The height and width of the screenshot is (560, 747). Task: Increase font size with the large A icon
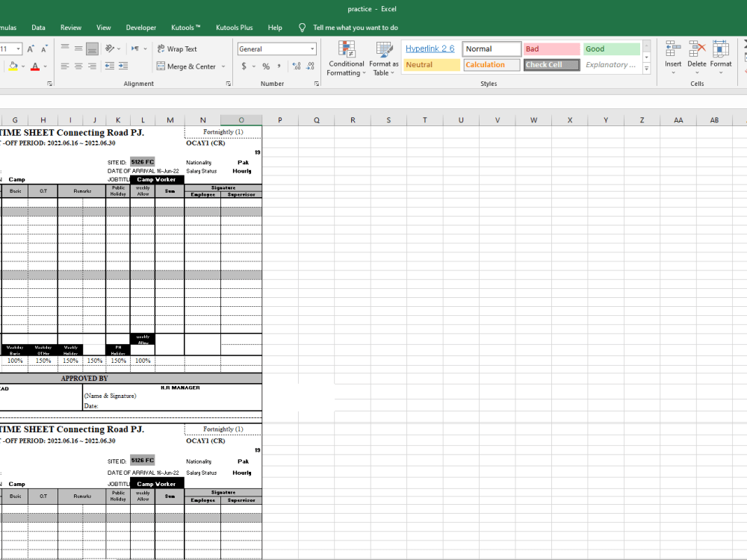click(31, 49)
